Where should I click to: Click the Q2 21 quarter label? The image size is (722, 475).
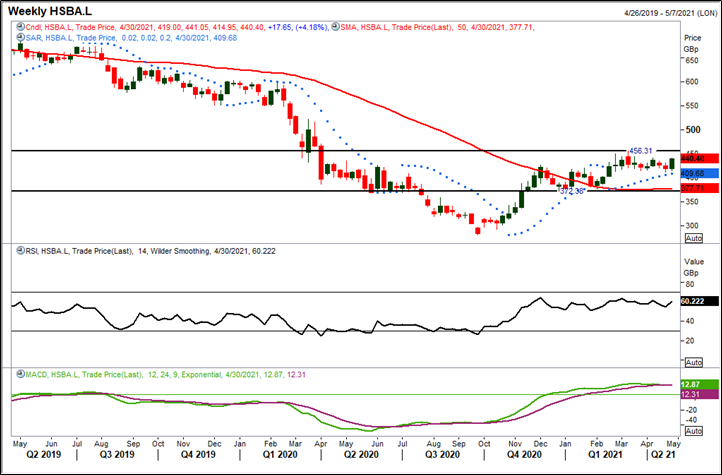[662, 455]
